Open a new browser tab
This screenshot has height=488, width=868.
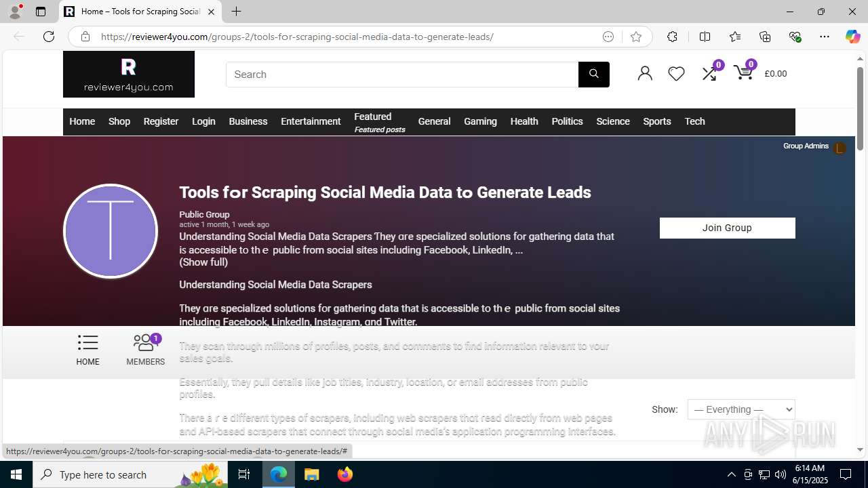click(x=236, y=12)
